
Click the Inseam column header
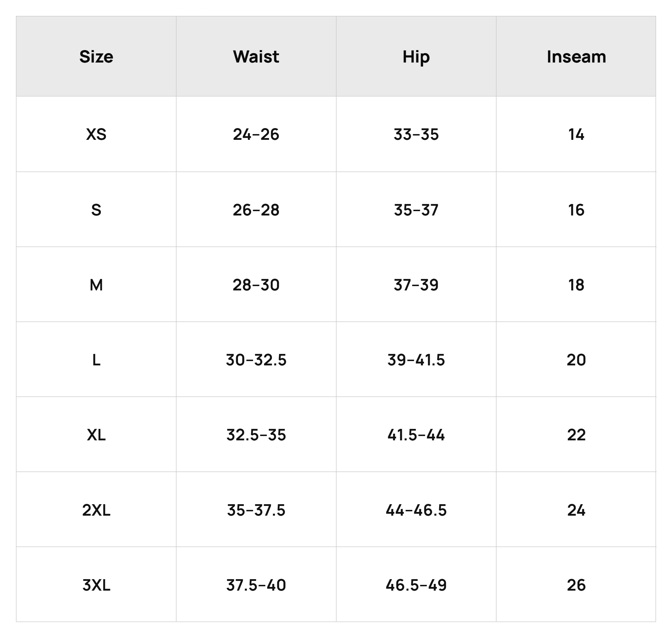[x=576, y=57]
